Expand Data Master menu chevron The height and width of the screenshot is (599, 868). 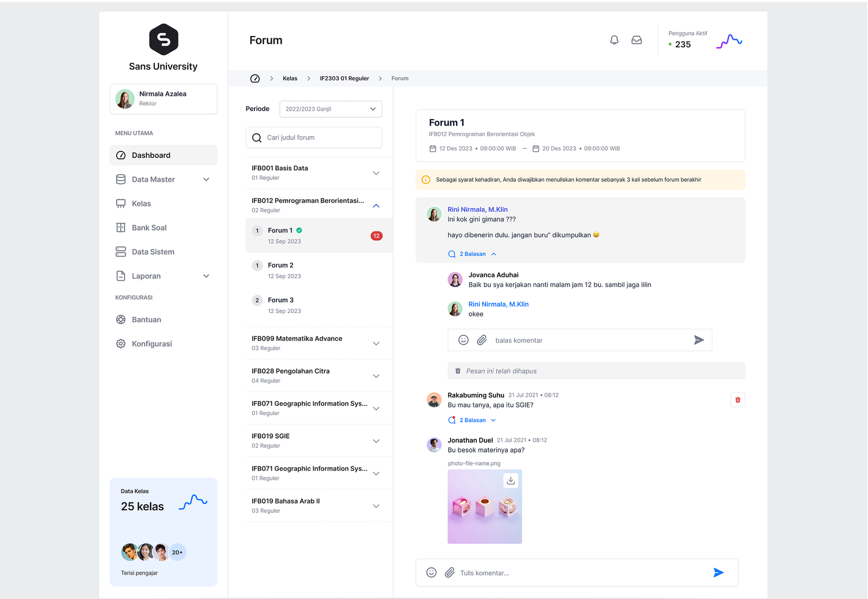tap(206, 180)
